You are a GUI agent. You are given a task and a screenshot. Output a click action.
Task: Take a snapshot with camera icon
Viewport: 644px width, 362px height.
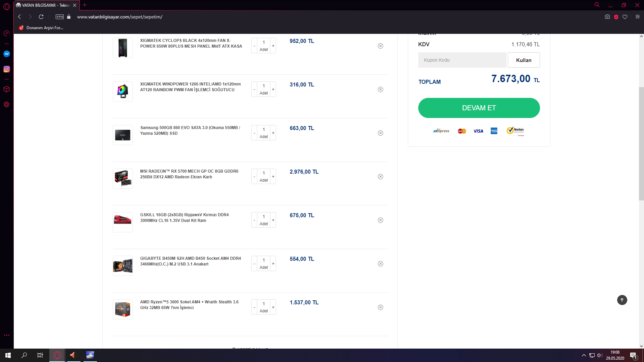[607, 17]
